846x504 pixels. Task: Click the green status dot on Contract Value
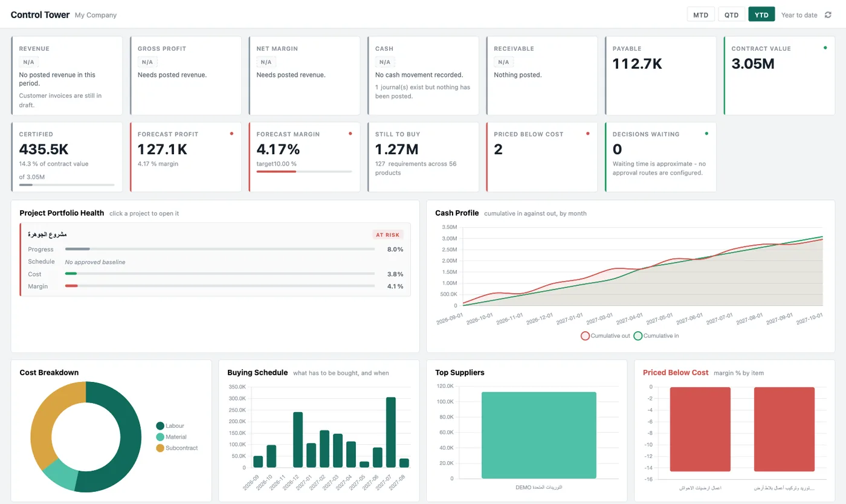tap(825, 48)
